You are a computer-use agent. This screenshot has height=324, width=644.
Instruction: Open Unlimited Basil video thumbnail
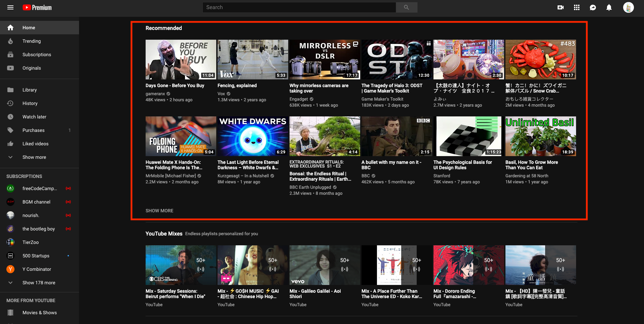point(541,136)
